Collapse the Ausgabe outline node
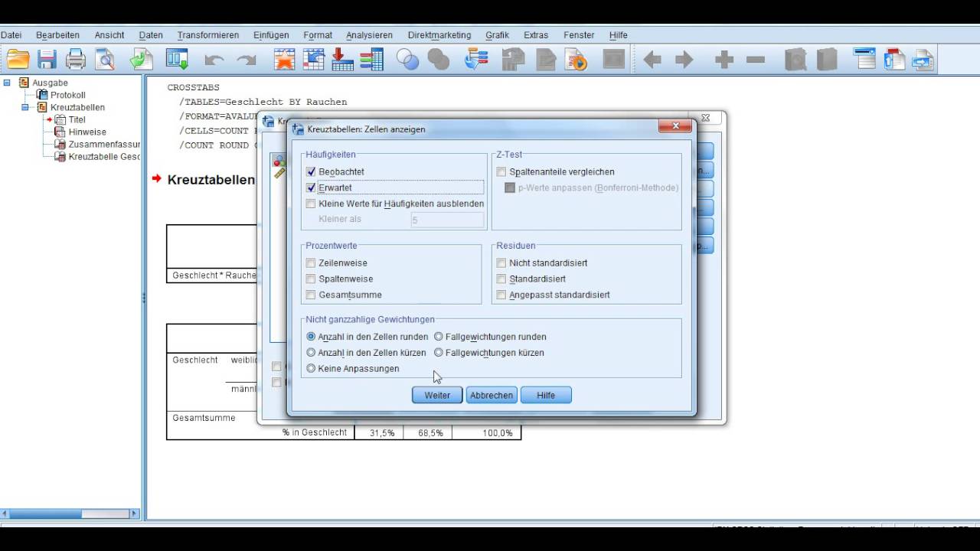Viewport: 980px width, 551px height. click(x=7, y=83)
